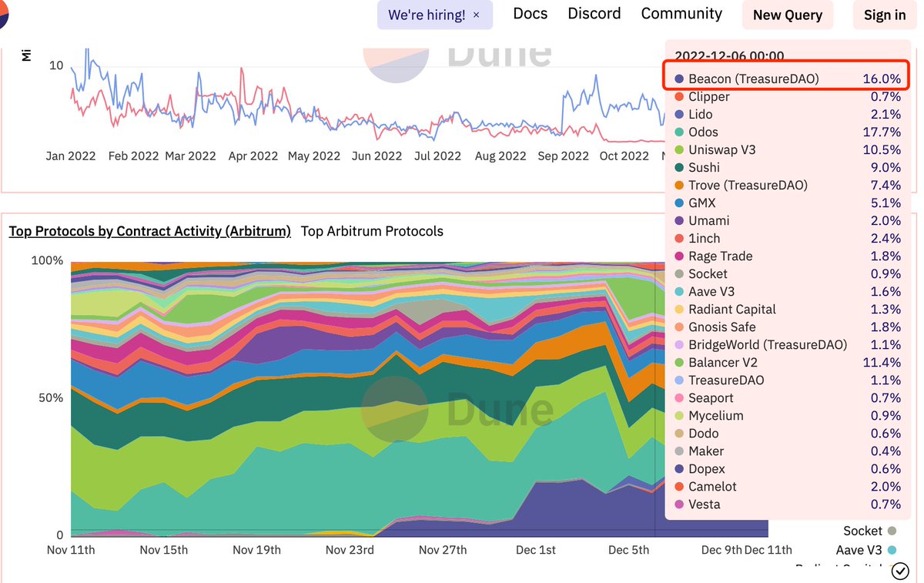Click the Nov 15th axis label
The image size is (924, 583).
pyautogui.click(x=164, y=550)
